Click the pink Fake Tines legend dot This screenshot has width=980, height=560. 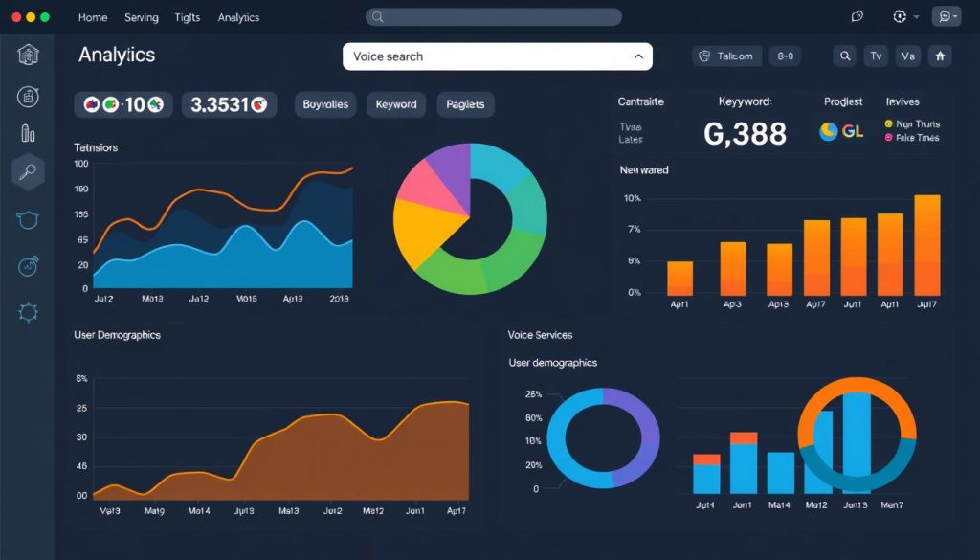point(888,138)
